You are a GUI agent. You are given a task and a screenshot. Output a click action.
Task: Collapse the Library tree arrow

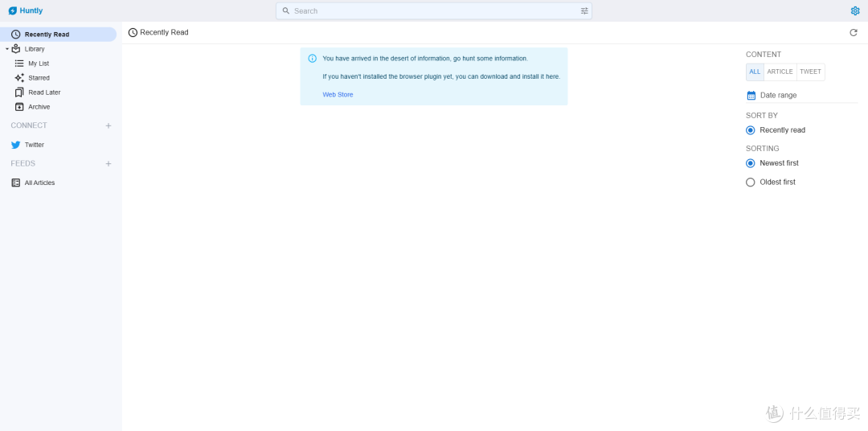[x=7, y=49]
